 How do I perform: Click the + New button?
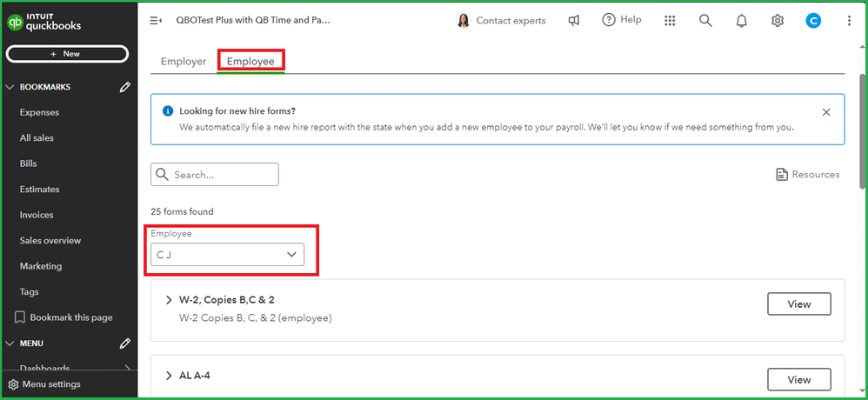[67, 54]
